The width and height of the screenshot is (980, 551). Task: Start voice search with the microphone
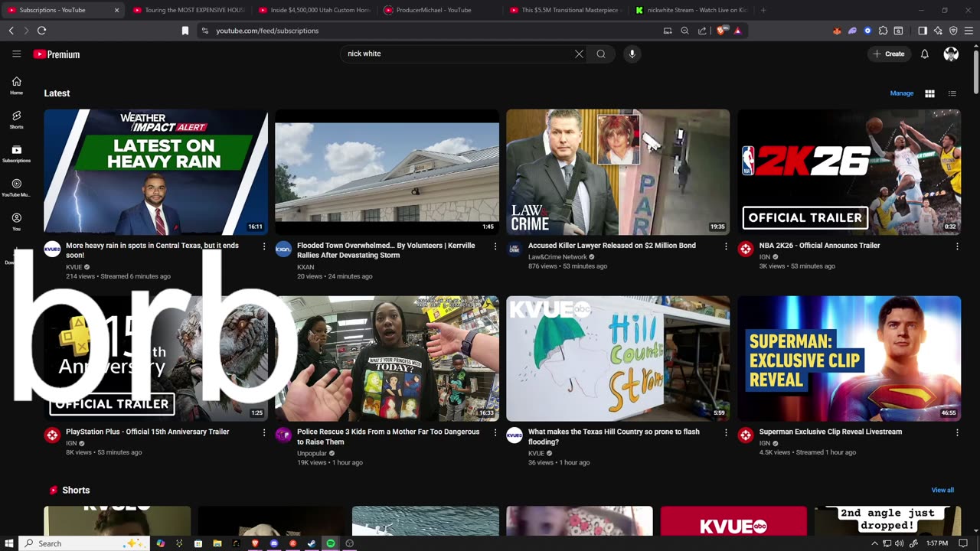click(x=632, y=54)
